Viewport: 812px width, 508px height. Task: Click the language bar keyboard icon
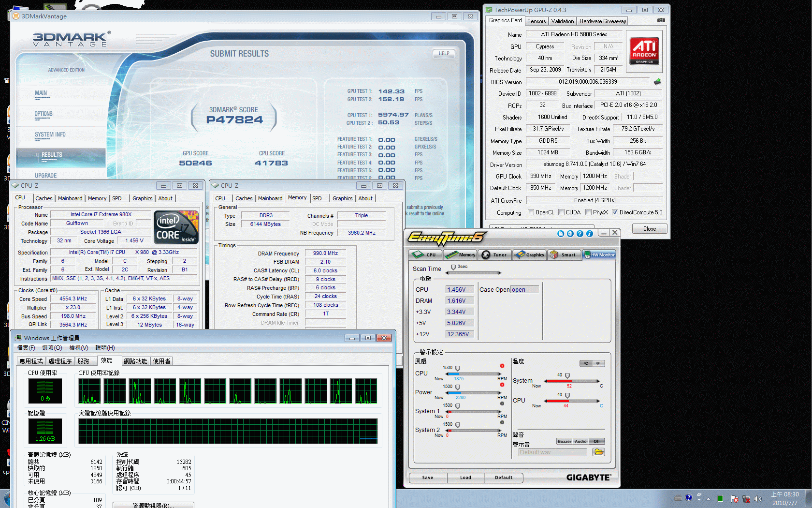678,498
